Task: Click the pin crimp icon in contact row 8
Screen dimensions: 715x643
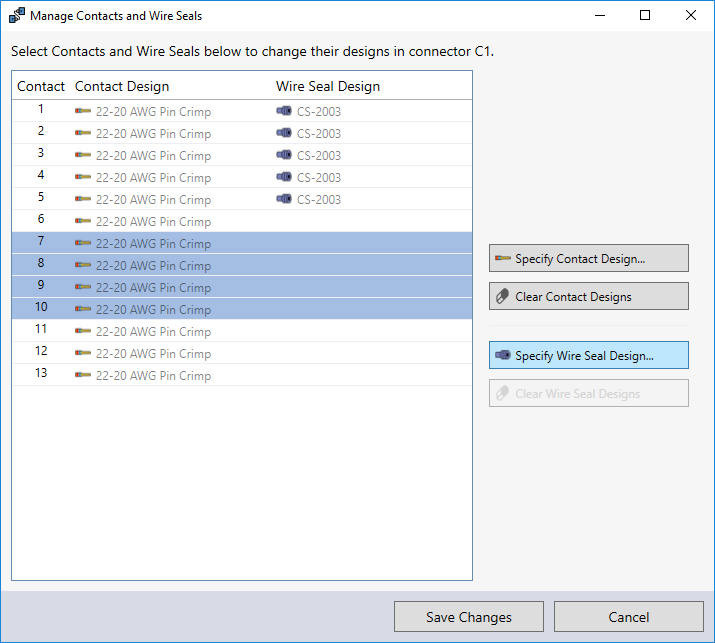Action: click(83, 264)
